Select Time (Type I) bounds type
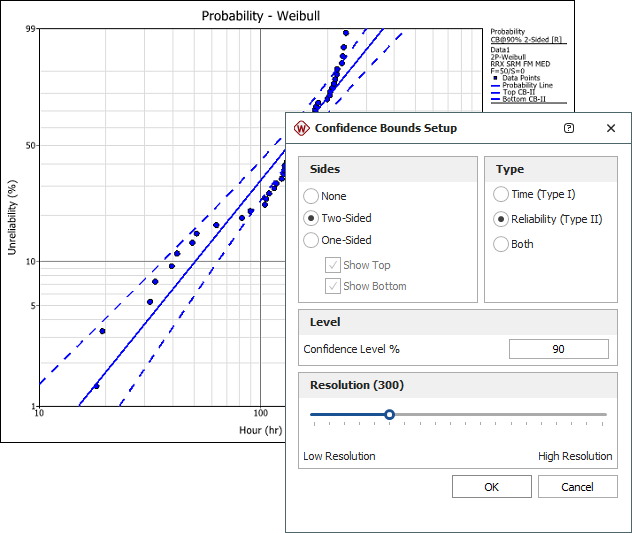 (501, 194)
